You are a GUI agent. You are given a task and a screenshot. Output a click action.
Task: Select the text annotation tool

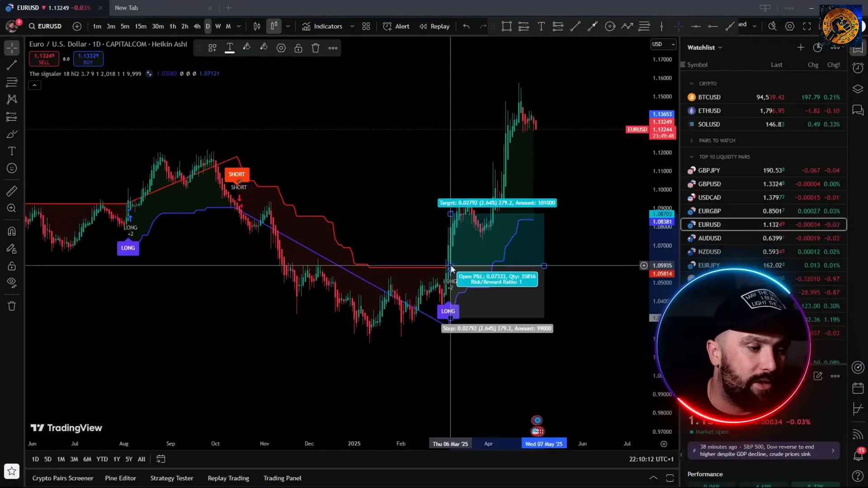12,151
